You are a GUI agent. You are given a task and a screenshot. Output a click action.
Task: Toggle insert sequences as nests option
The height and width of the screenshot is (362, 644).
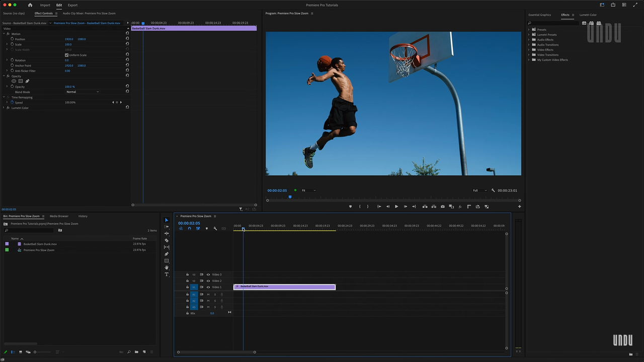(181, 229)
